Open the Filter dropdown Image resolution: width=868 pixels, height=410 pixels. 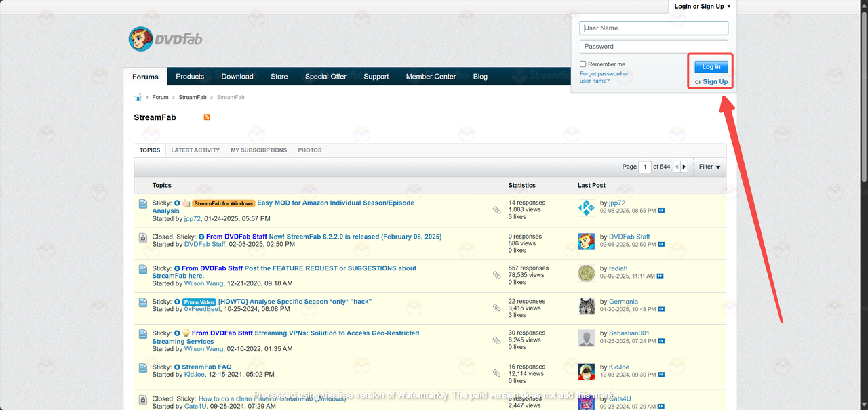point(709,167)
